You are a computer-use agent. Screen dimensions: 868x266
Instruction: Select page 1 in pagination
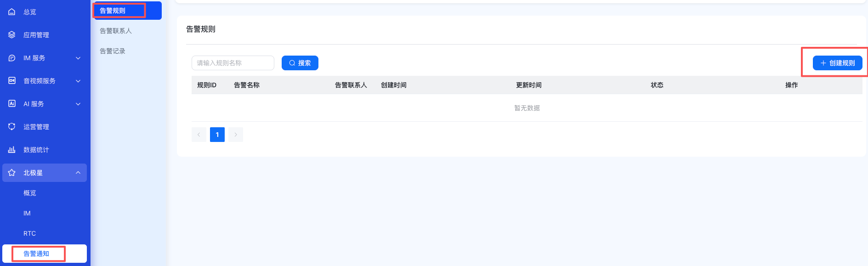[217, 135]
